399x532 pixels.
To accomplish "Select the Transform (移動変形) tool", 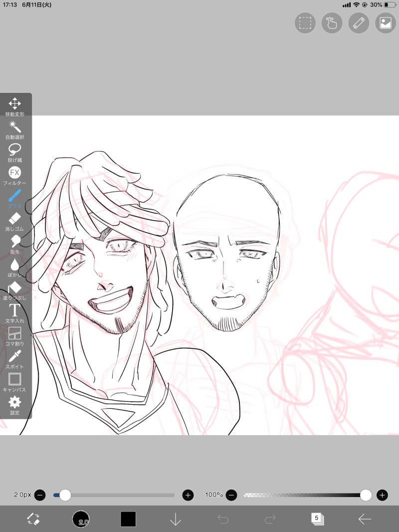I will pos(14,106).
